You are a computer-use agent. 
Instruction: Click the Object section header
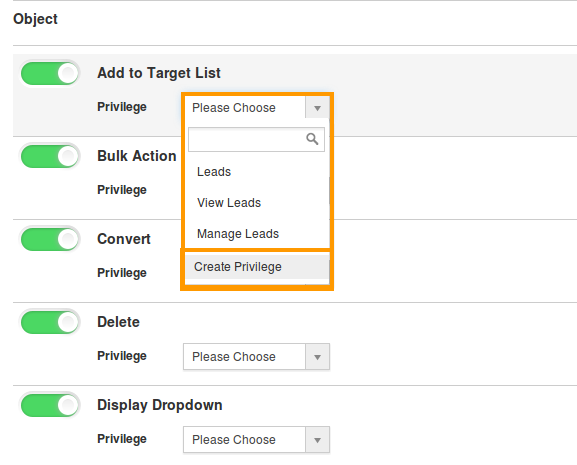tap(35, 19)
